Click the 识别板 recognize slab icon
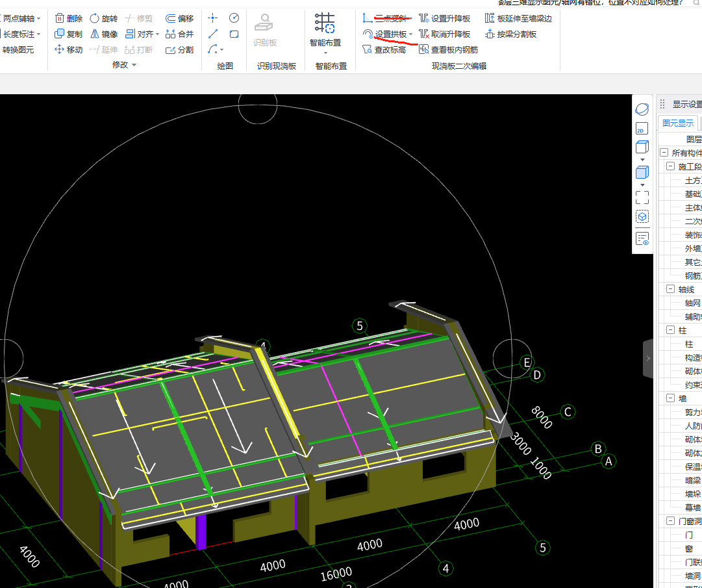The height and width of the screenshot is (588, 702). tap(264, 29)
